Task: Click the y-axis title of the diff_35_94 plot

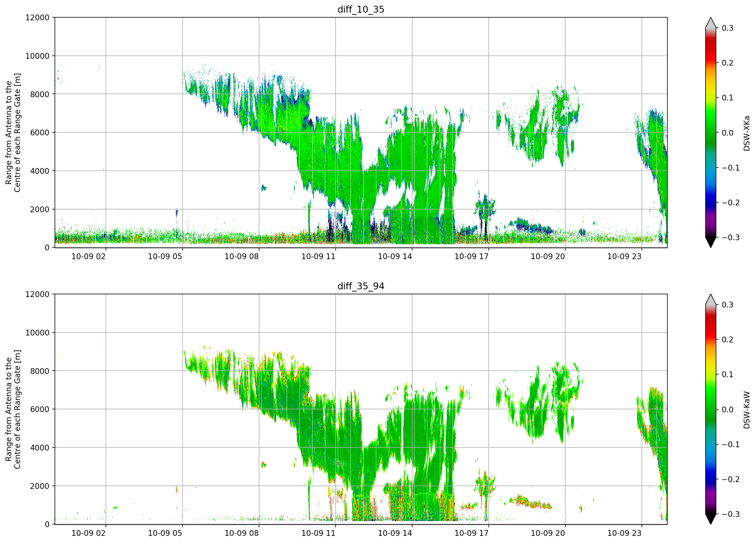Action: [13, 409]
